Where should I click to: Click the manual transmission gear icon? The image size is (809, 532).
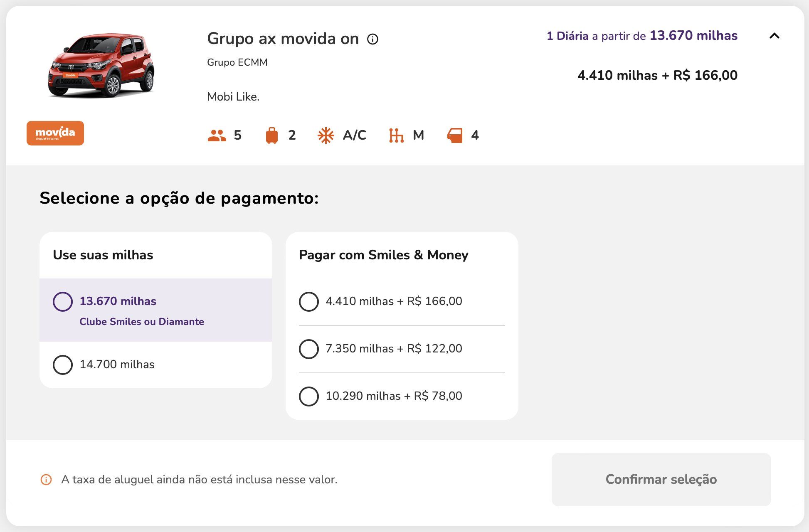coord(396,135)
